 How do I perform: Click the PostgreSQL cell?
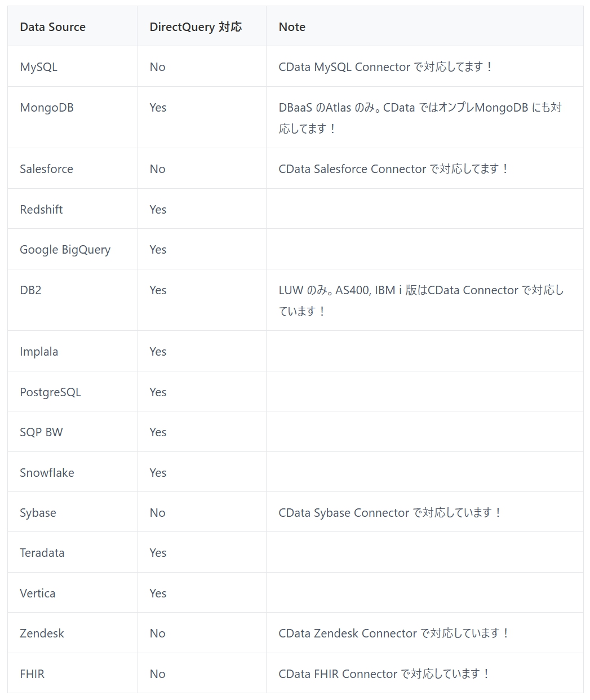point(50,392)
